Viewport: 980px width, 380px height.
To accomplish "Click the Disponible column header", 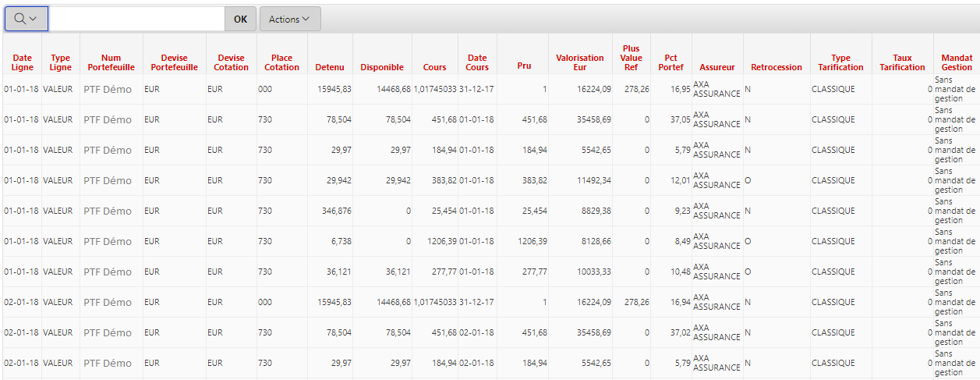I will coord(382,67).
